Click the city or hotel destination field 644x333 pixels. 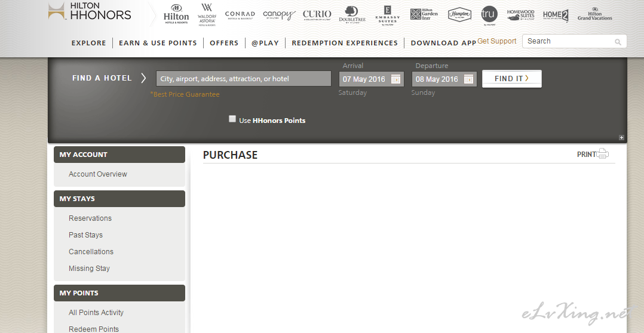click(x=244, y=79)
